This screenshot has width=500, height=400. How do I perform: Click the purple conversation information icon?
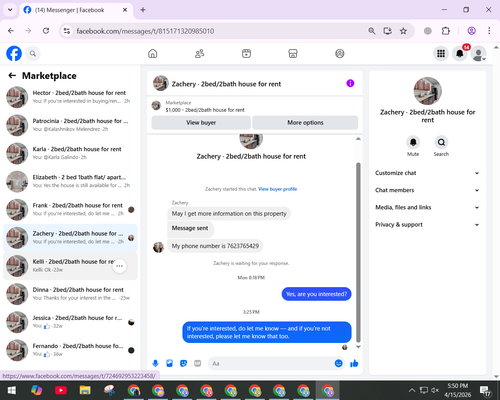350,83
